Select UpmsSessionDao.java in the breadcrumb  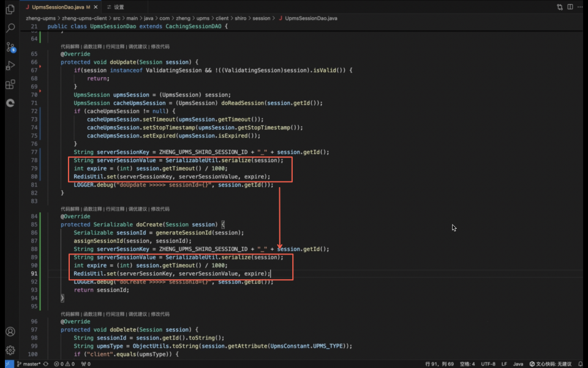311,18
